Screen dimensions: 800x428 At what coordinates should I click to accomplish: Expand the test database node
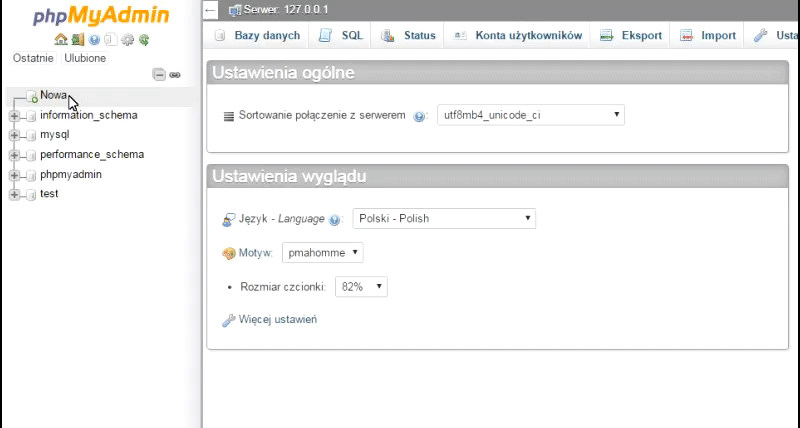[14, 194]
